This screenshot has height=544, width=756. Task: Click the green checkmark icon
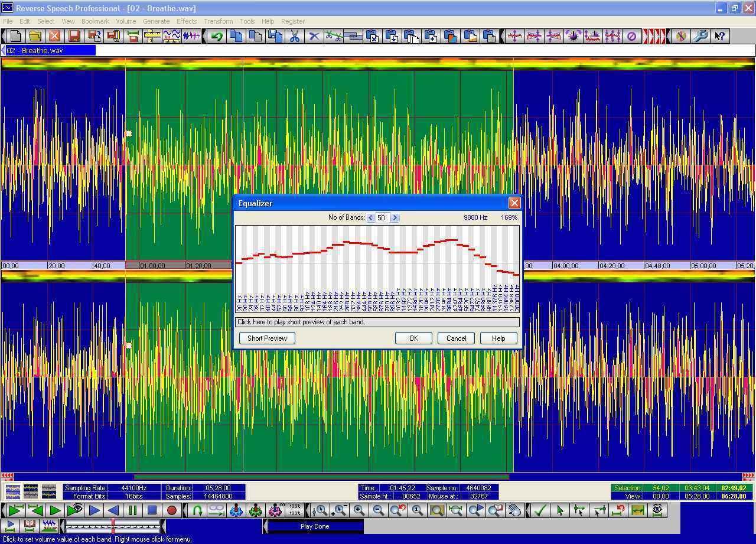(x=540, y=510)
